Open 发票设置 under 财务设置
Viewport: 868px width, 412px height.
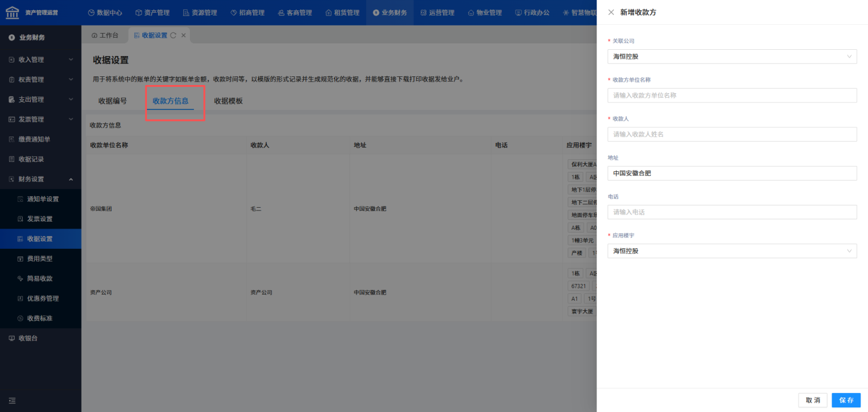pyautogui.click(x=41, y=219)
